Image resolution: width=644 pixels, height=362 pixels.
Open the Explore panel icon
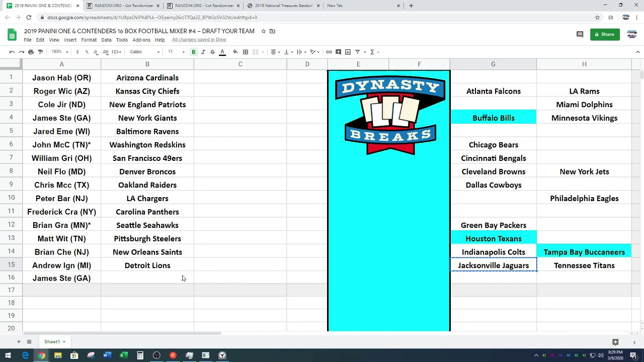click(x=615, y=342)
